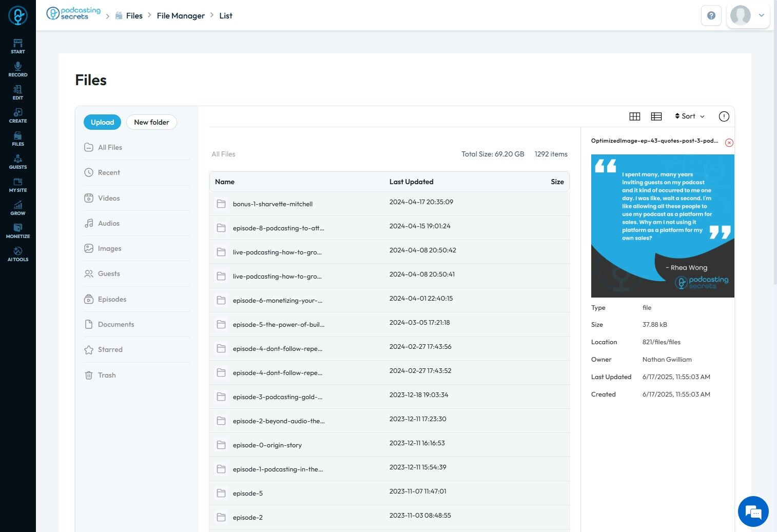This screenshot has height=532, width=777.
Task: Go to Monetize in the sidebar
Action: (18, 231)
